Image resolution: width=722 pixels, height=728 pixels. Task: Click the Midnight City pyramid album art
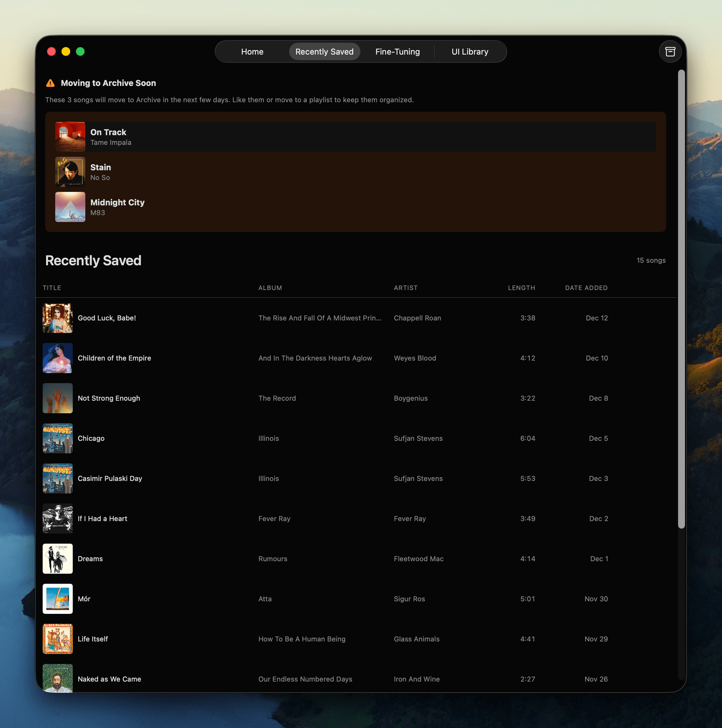tap(70, 206)
